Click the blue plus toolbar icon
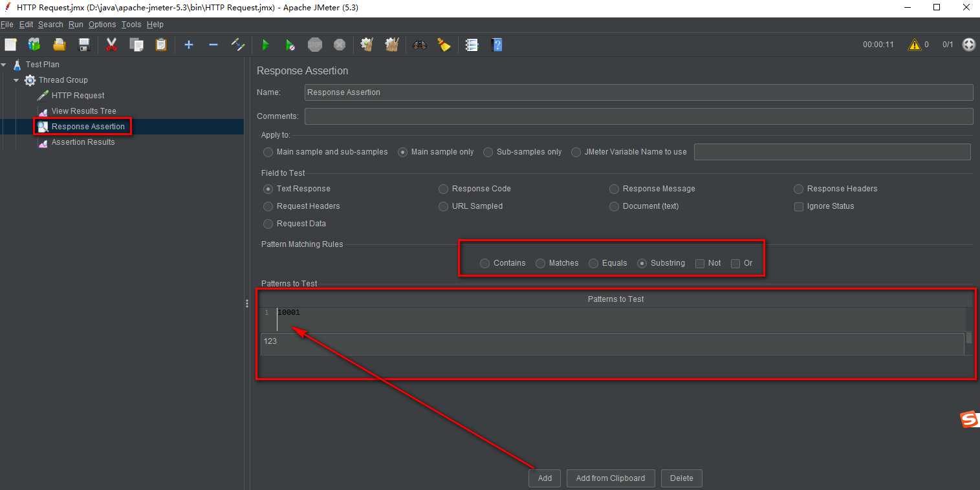 pos(189,45)
